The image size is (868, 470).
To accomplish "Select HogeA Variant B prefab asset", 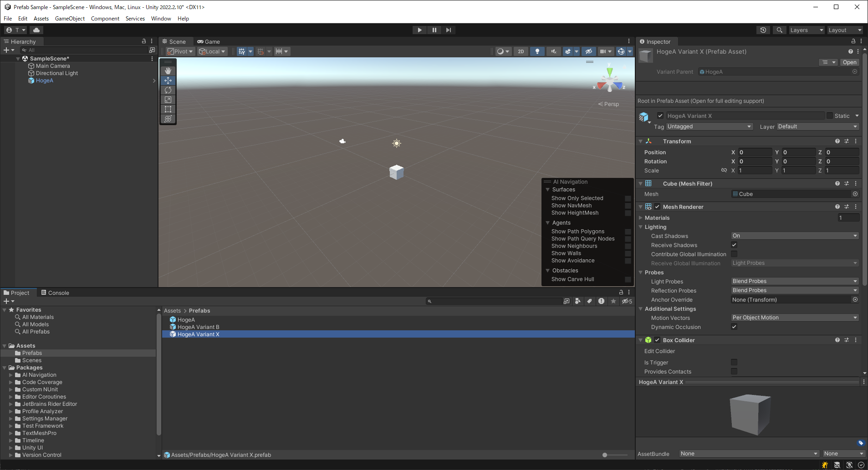I will click(198, 327).
